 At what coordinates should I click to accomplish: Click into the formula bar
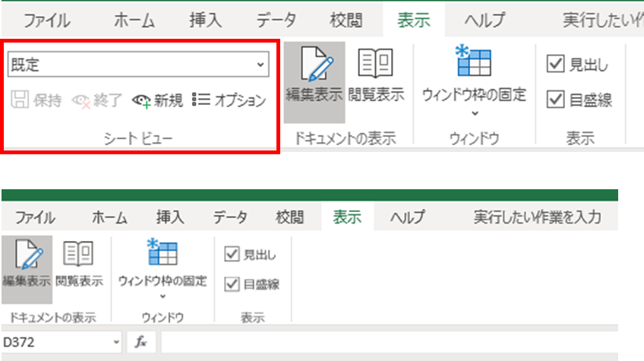coord(390,342)
